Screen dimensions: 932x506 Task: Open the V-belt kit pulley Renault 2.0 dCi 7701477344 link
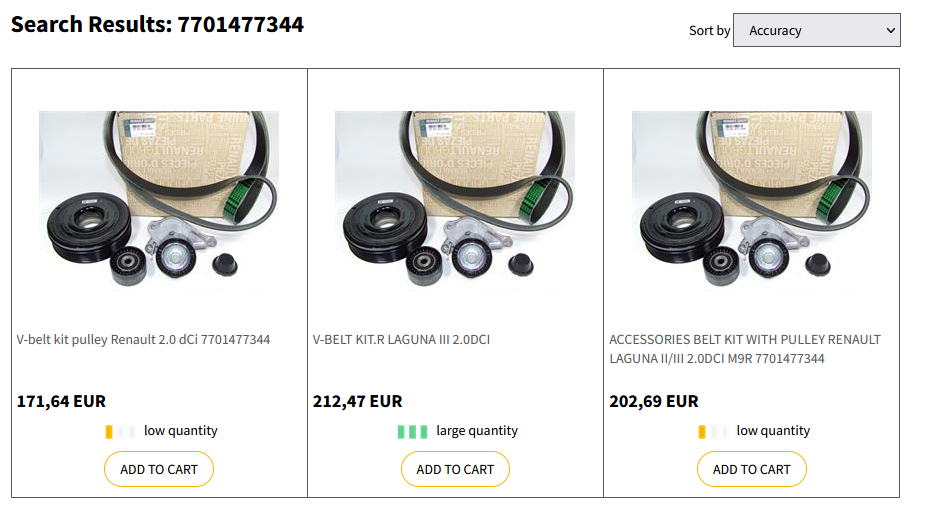(143, 340)
